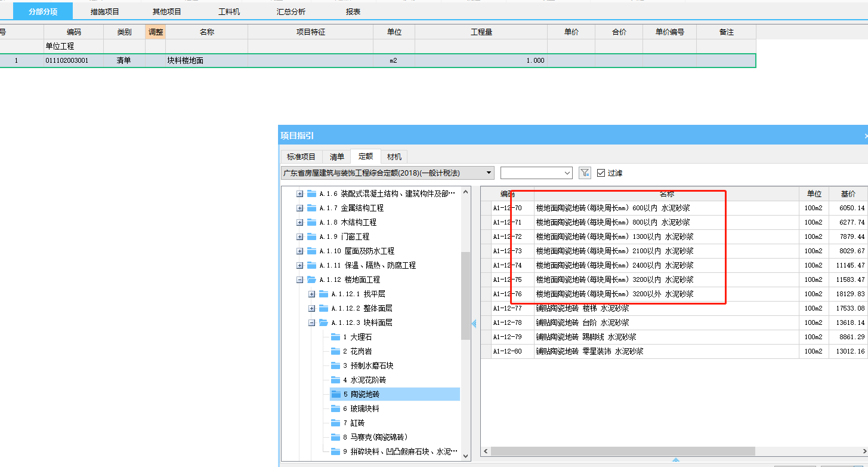Open the 广东省房屋建筑与装饰工程综合定额 dropdown
This screenshot has width=868, height=467.
tap(489, 173)
